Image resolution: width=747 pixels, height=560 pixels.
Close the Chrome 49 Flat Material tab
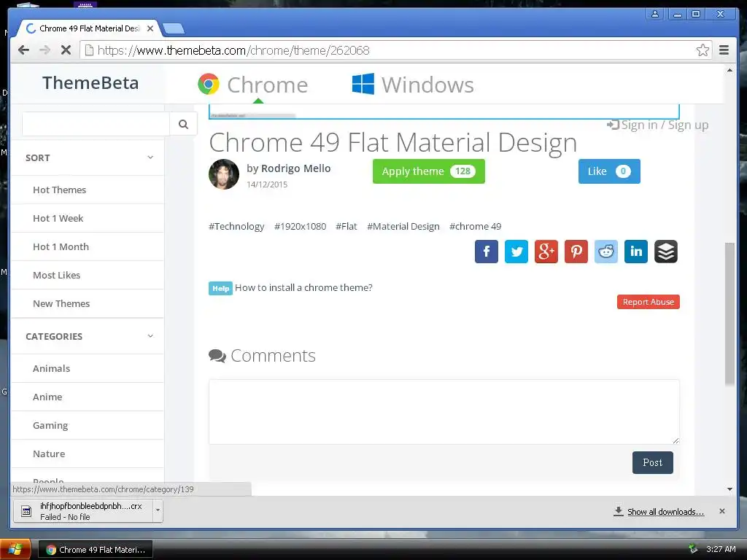[150, 28]
